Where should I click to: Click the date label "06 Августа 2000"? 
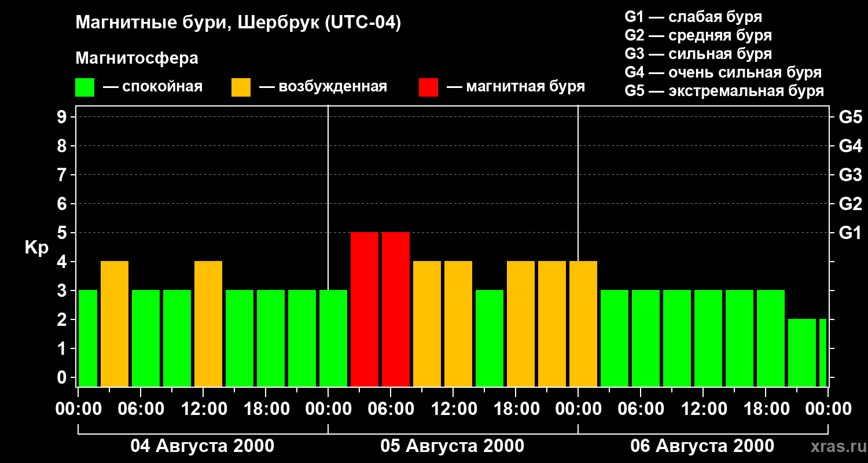coord(703,446)
